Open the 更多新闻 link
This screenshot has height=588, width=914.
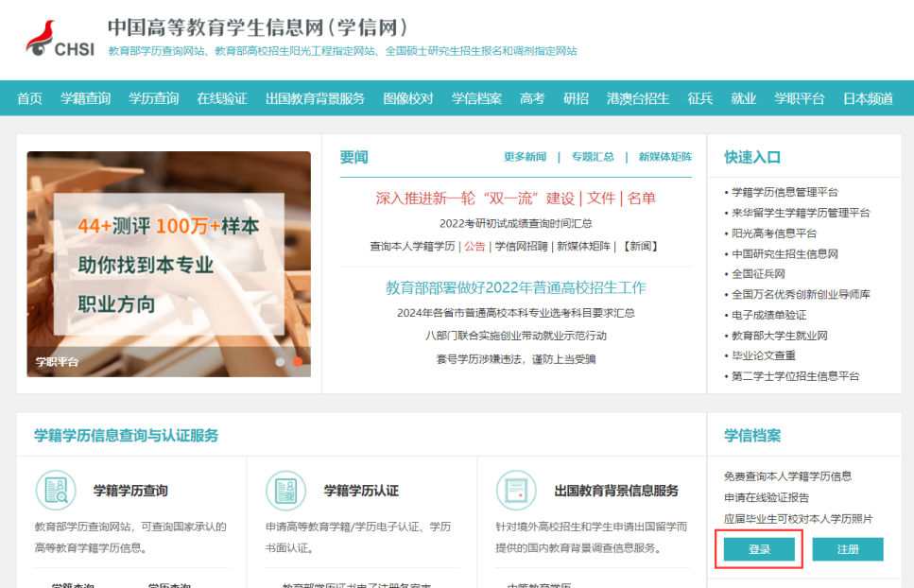click(526, 157)
